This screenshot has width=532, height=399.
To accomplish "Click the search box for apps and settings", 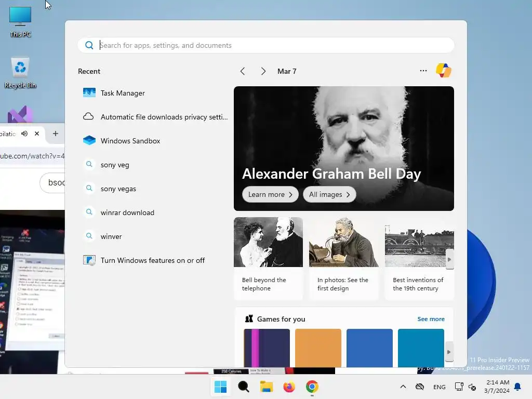I will click(266, 45).
